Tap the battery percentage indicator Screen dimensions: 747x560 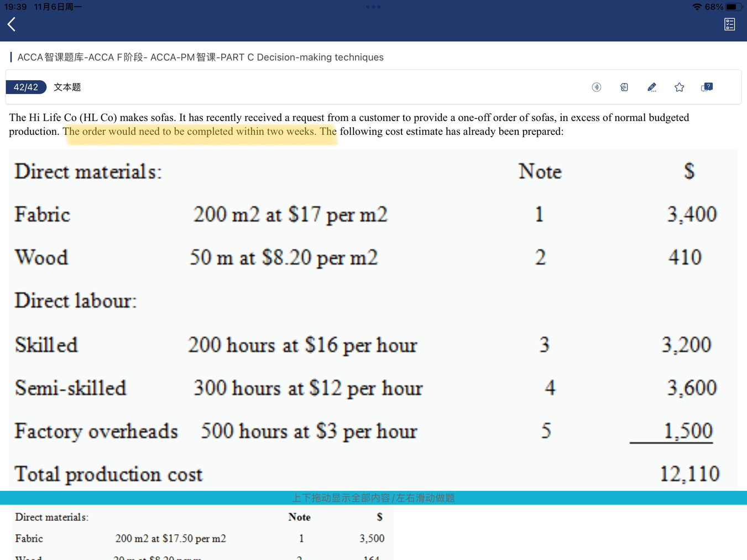(x=714, y=7)
